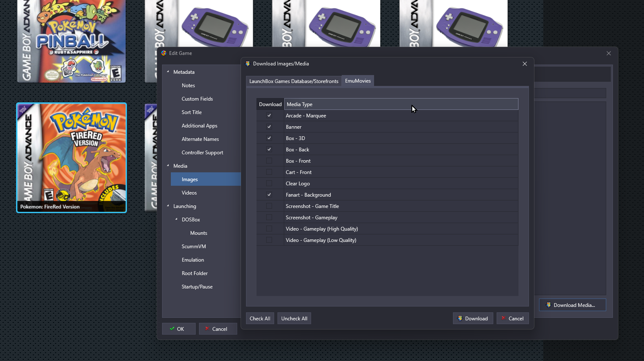Sort by the Media Type column header
644x361 pixels.
pos(401,104)
